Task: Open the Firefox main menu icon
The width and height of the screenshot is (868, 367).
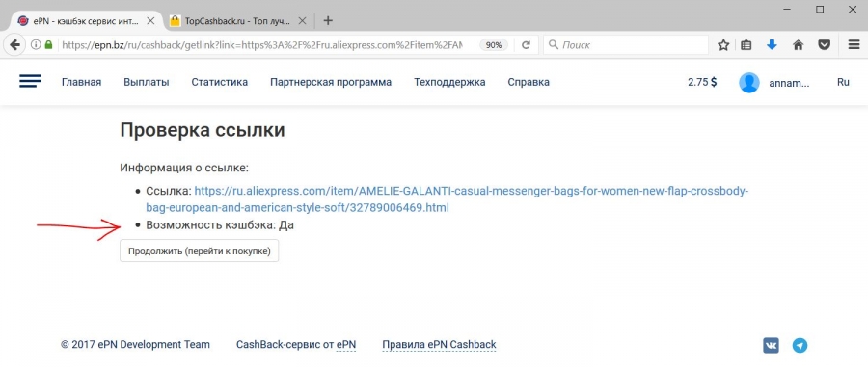Action: (854, 45)
